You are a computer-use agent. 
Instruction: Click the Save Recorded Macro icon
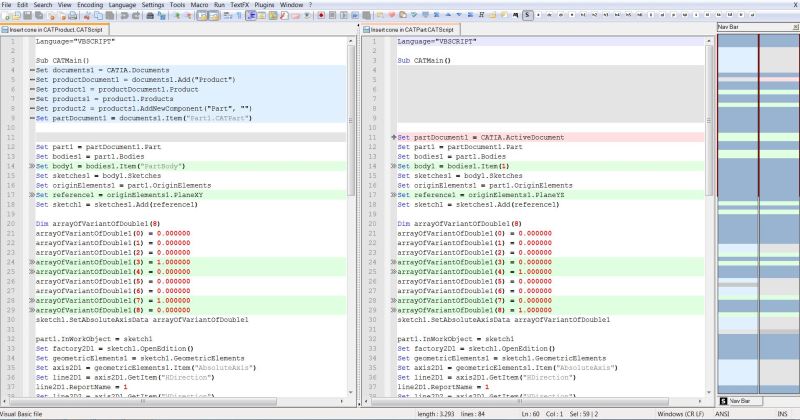point(366,16)
